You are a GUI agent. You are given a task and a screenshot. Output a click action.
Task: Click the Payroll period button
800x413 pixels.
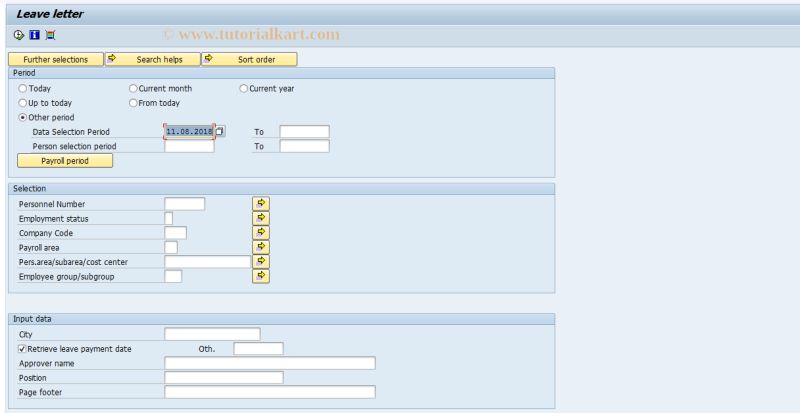65,161
